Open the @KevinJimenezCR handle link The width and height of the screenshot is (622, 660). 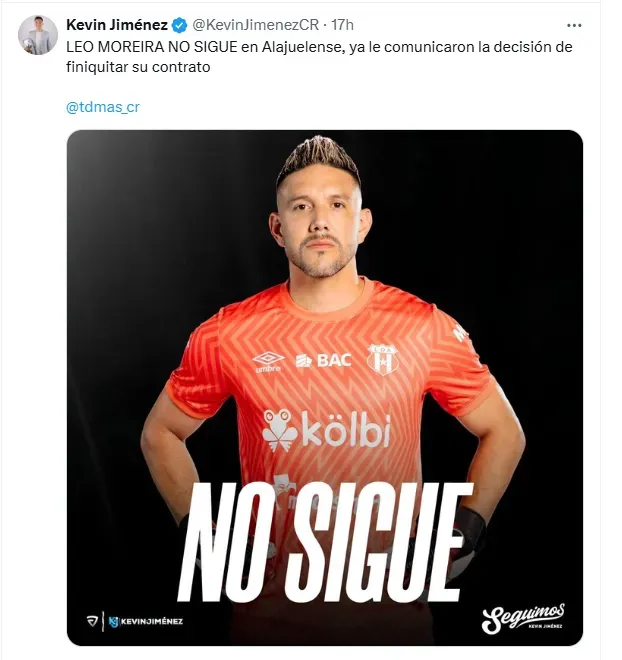(255, 25)
